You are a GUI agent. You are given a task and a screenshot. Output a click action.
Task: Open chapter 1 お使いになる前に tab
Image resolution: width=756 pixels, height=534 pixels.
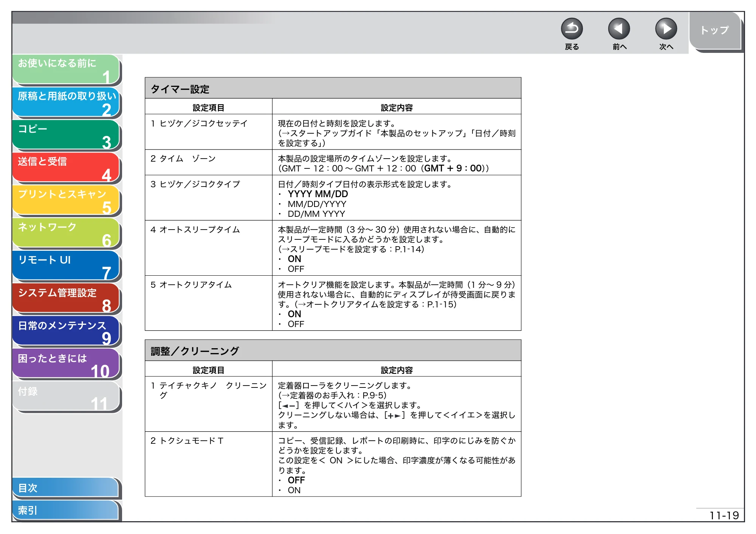(x=66, y=69)
